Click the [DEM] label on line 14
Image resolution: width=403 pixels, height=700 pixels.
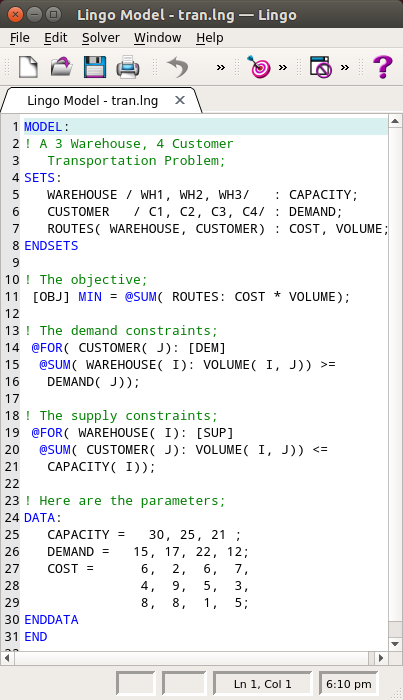pyautogui.click(x=207, y=347)
